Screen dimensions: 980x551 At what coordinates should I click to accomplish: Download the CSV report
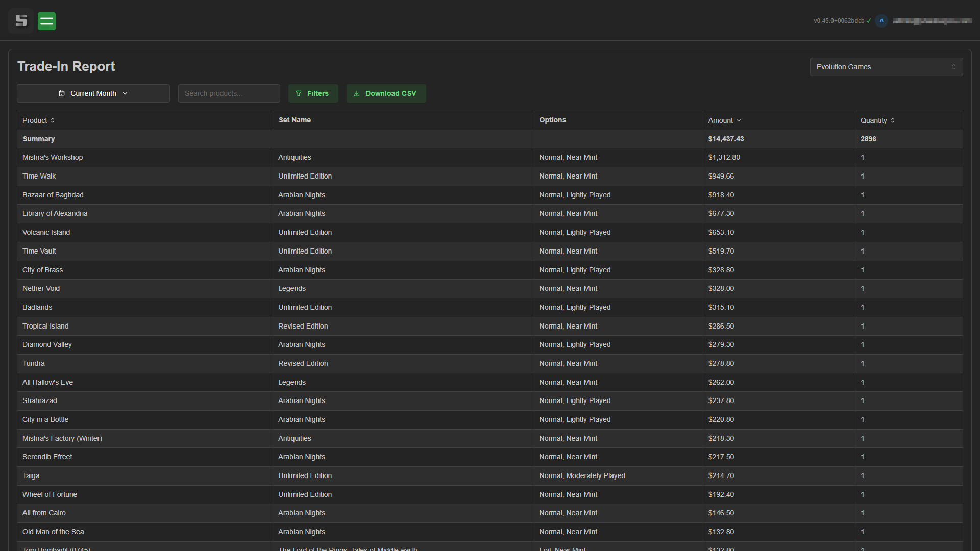click(x=386, y=93)
